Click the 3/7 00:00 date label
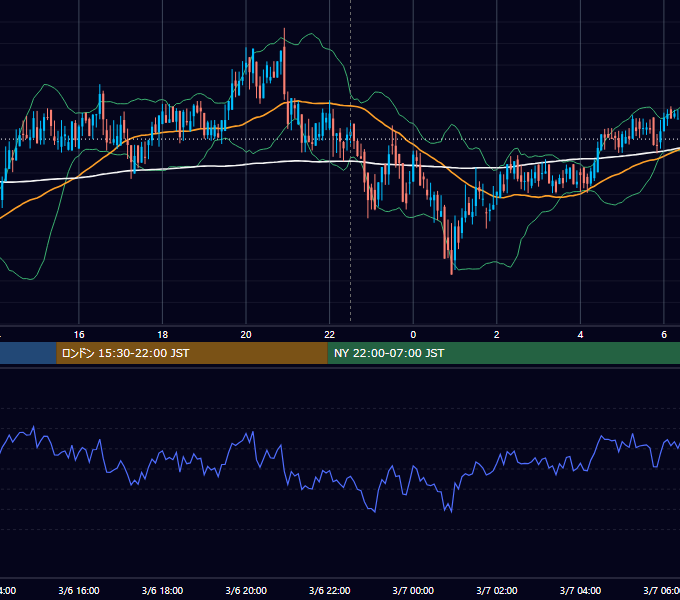Screen dimensions: 680x600 tap(413, 590)
